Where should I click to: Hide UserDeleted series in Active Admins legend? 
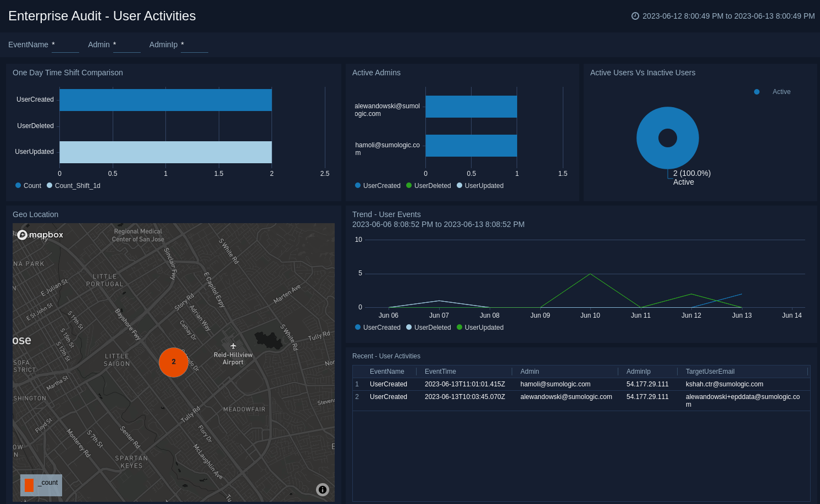429,186
